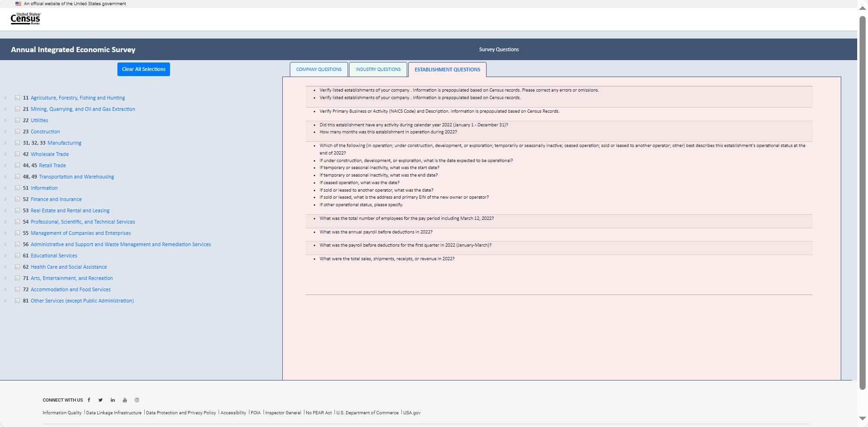Check the 23 Construction checkbox

click(x=17, y=132)
